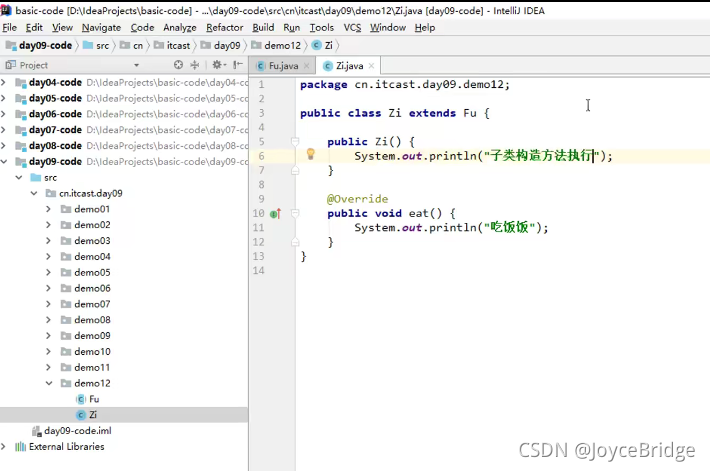
Task: Open the Project view dropdown
Action: (136, 65)
